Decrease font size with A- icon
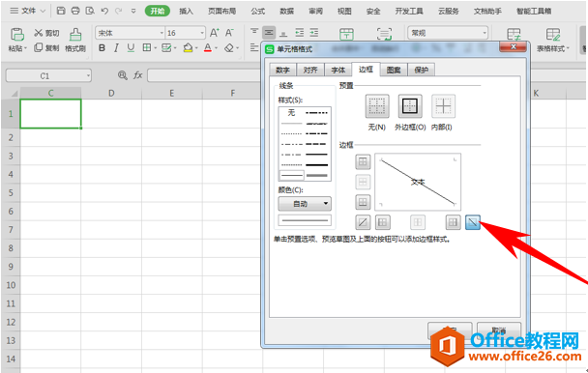The width and height of the screenshot is (588, 373). [229, 33]
